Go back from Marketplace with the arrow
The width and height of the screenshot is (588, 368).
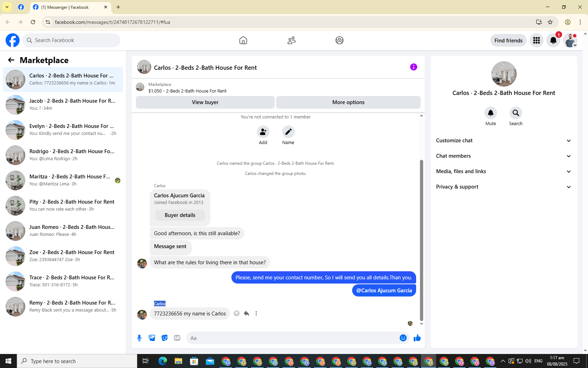pyautogui.click(x=11, y=60)
